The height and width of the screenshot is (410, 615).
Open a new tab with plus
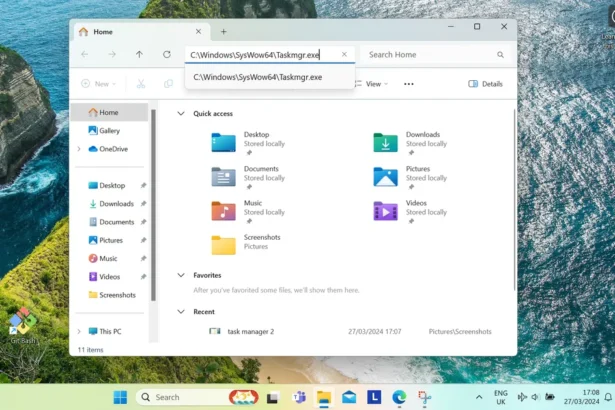[224, 32]
